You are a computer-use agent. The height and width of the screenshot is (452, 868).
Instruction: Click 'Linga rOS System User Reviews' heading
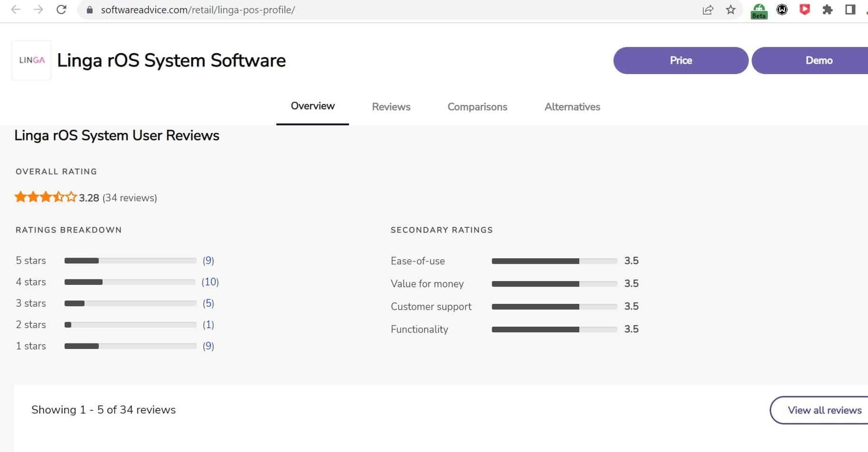(117, 136)
